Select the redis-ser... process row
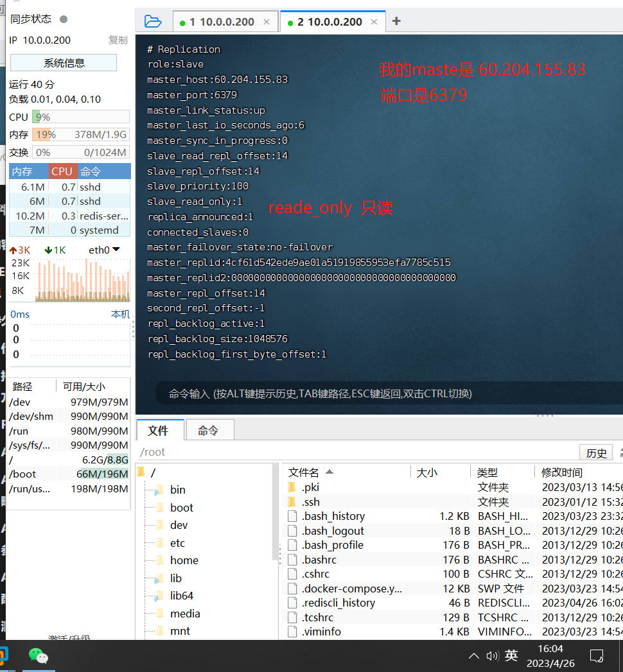 (70, 216)
